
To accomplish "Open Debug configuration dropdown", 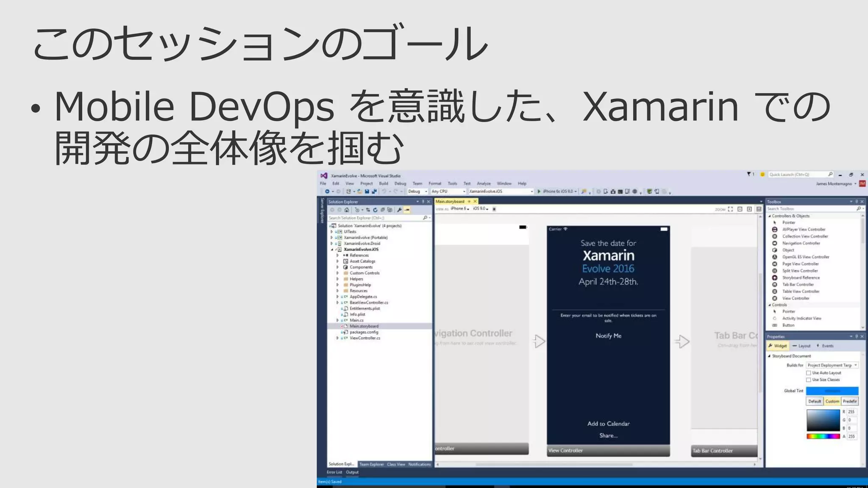I will coord(417,191).
